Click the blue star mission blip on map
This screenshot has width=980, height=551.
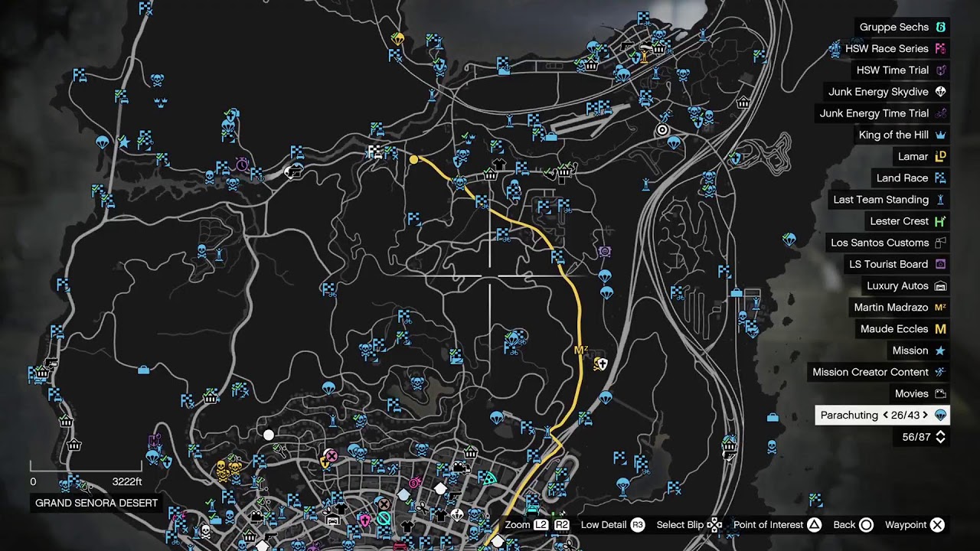(123, 142)
